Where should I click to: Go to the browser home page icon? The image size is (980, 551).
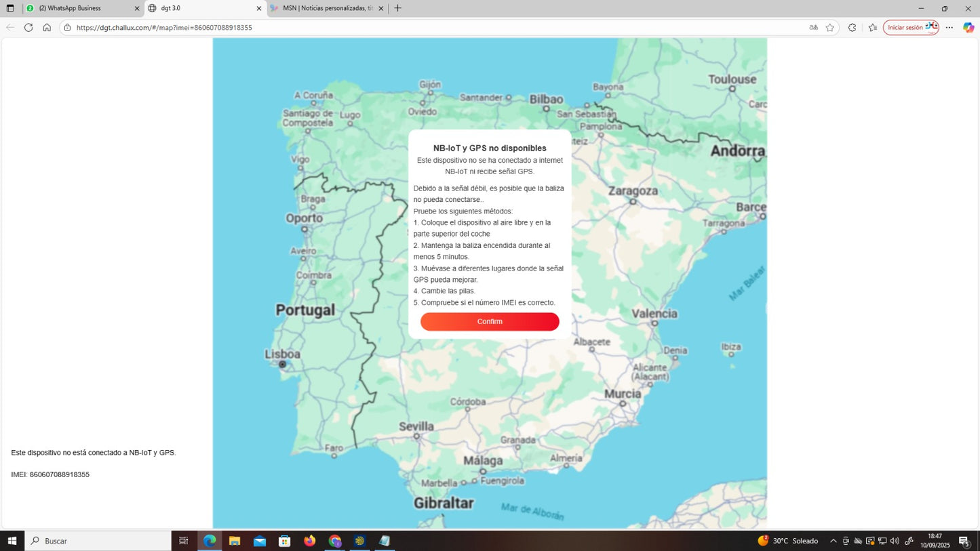click(x=47, y=28)
